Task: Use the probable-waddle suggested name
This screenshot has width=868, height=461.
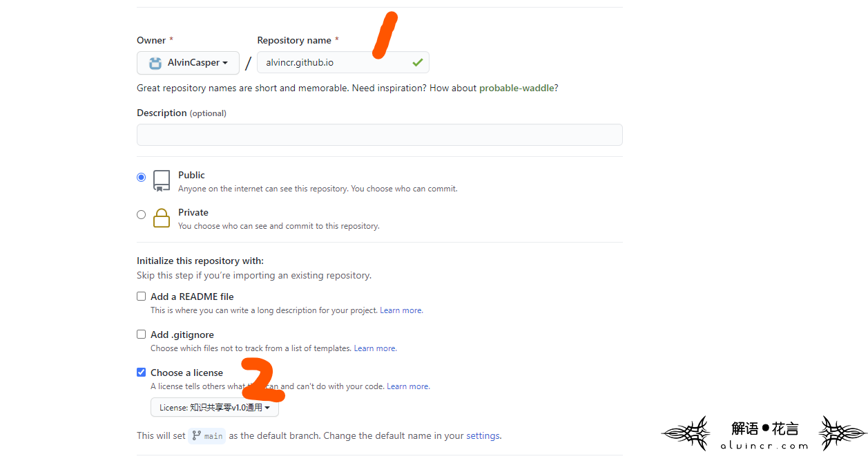Action: click(517, 88)
